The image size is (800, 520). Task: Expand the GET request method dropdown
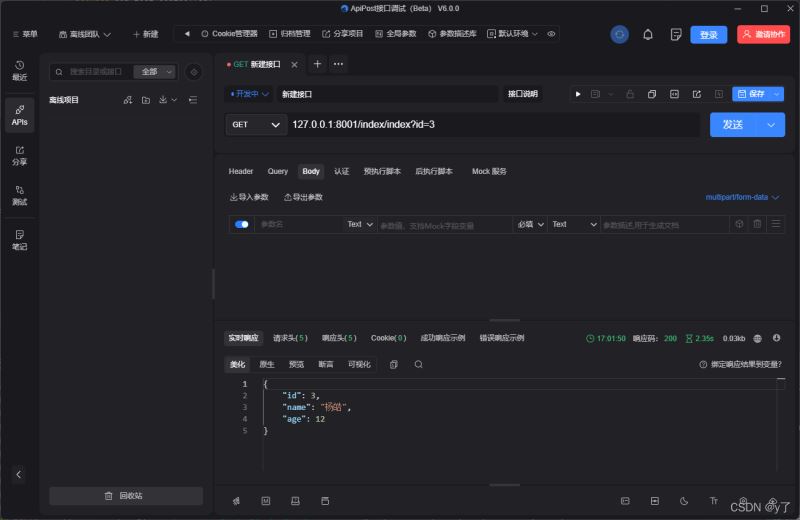pos(256,125)
